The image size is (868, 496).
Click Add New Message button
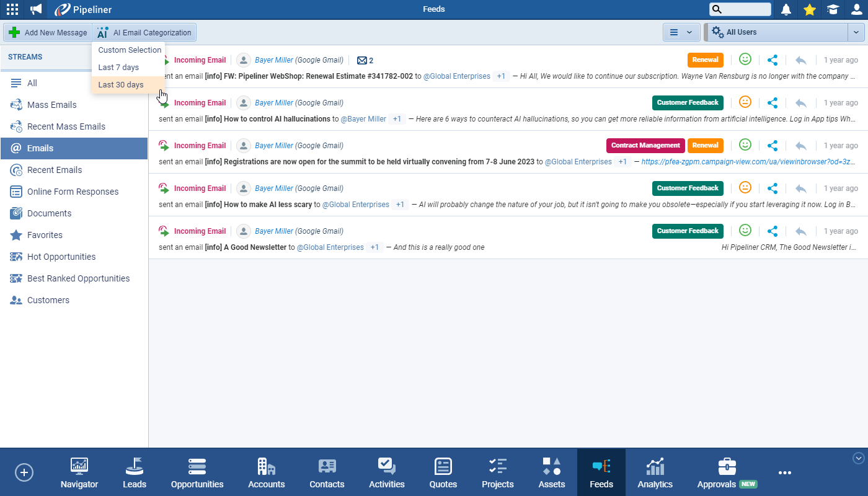pyautogui.click(x=48, y=32)
